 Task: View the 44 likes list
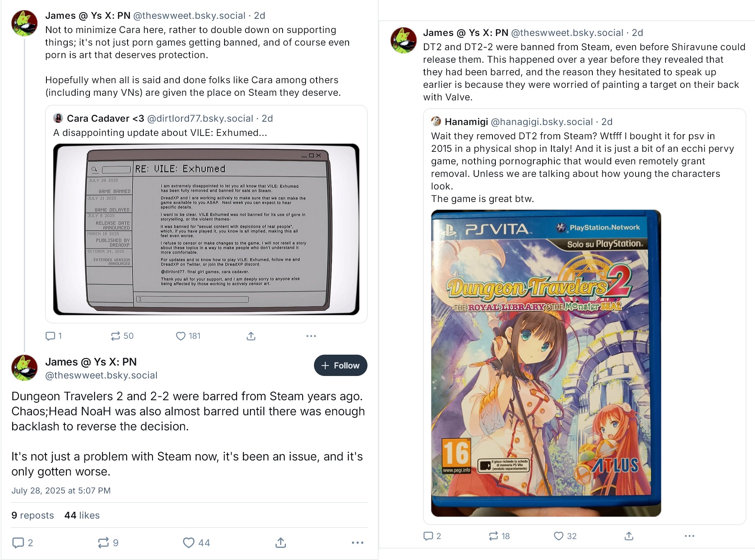(x=82, y=515)
